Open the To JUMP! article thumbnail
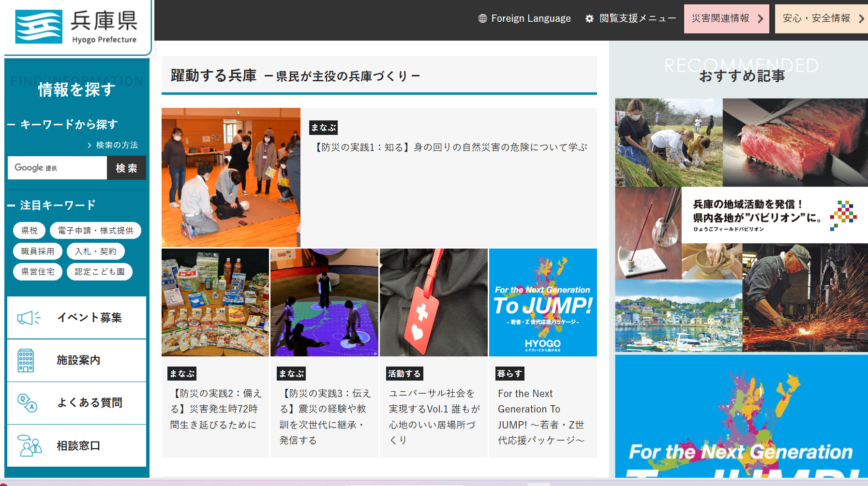 543,302
